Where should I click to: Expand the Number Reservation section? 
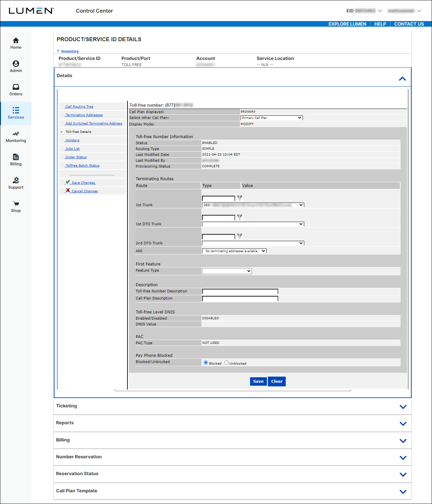tap(403, 458)
